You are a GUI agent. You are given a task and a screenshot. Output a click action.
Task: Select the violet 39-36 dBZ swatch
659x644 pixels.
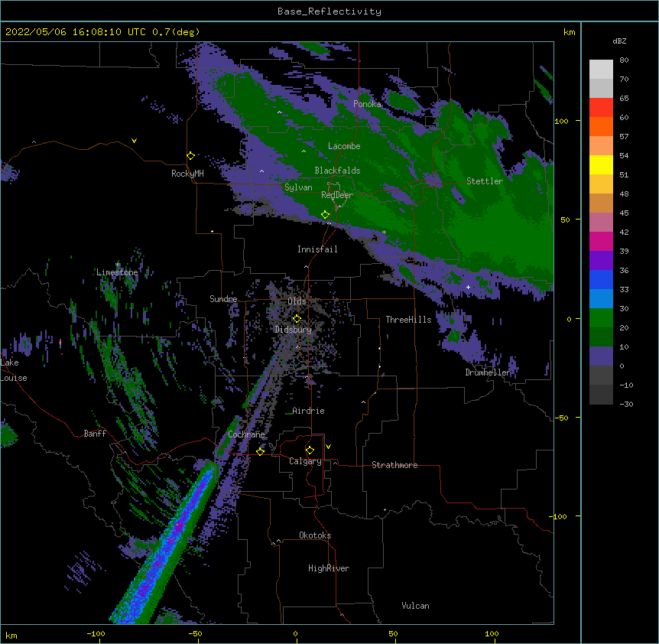click(x=601, y=260)
